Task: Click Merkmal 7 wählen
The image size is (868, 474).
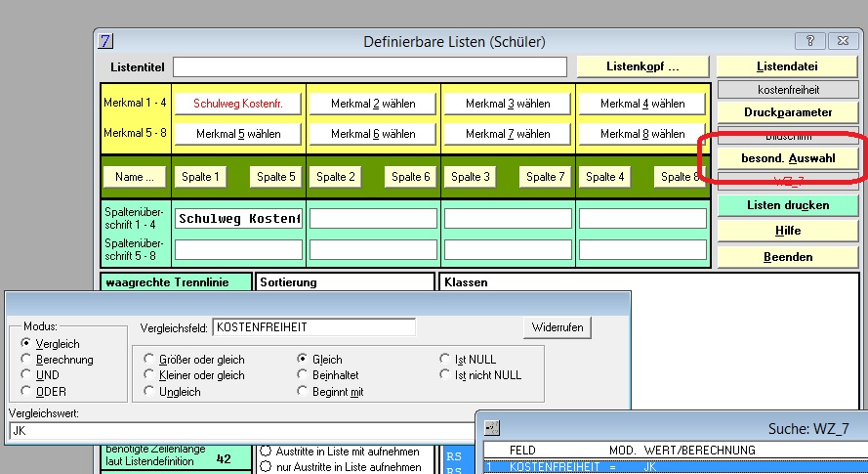Action: tap(508, 134)
